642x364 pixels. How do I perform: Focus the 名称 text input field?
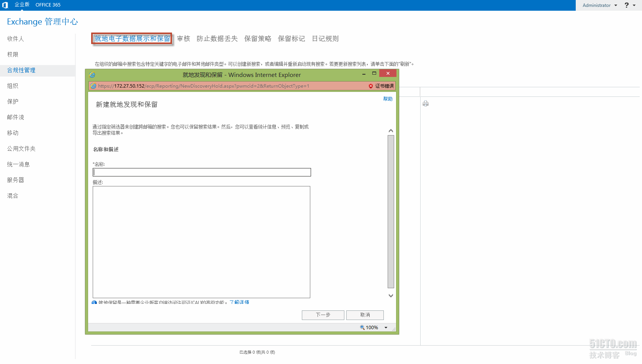click(202, 172)
